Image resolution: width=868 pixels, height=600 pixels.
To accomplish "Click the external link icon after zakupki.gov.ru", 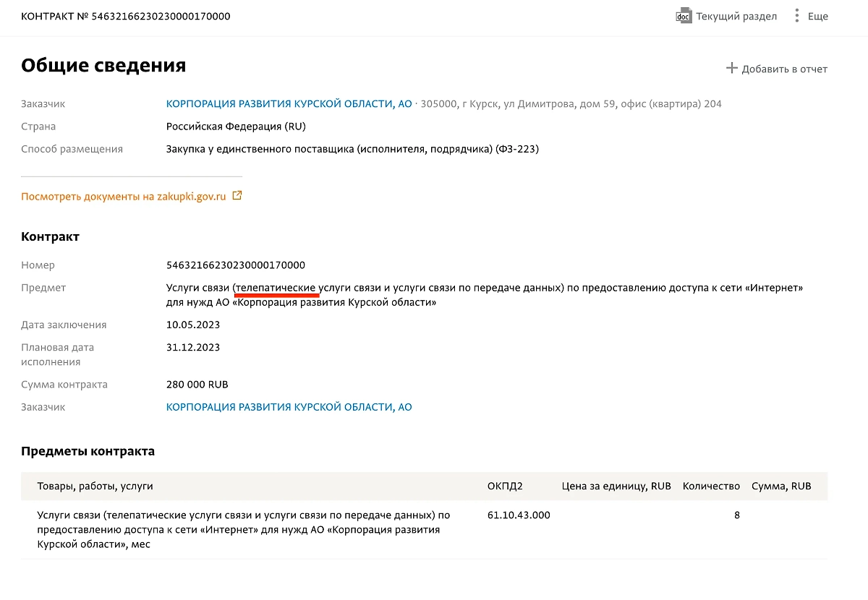I will (x=237, y=196).
